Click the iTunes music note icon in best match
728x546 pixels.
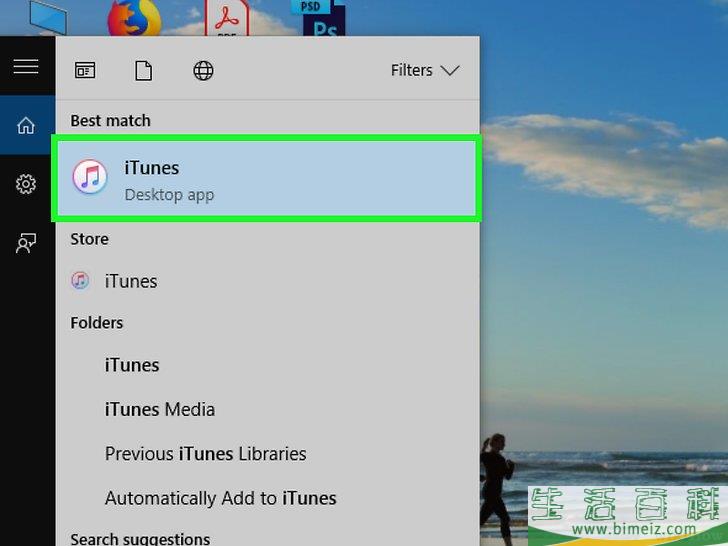tap(90, 177)
